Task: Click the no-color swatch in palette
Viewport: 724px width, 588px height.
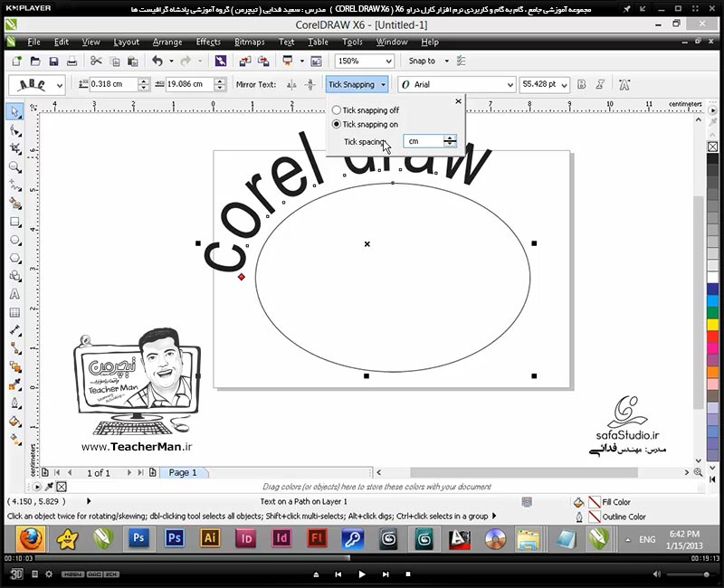Action: [712, 147]
